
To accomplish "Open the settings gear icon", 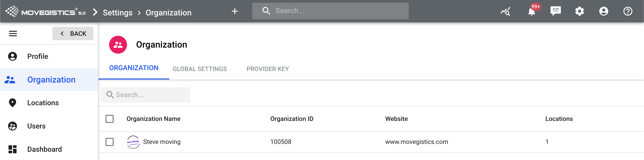I will [x=579, y=11].
